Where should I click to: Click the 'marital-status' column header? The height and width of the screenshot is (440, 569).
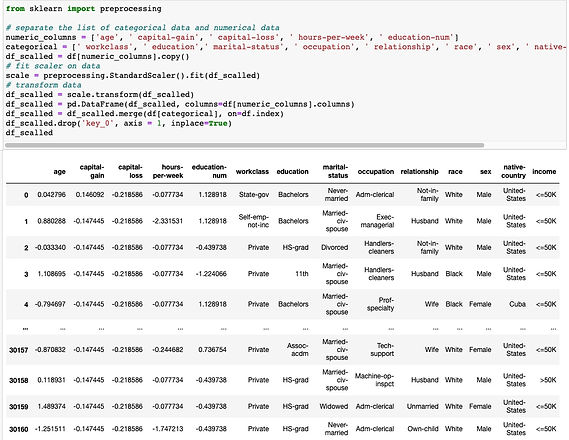335,171
